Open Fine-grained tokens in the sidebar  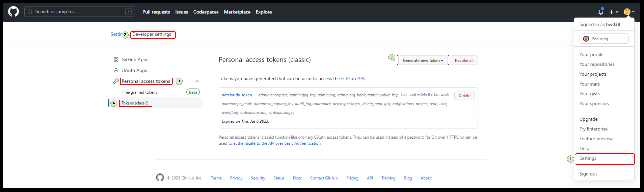tap(139, 92)
